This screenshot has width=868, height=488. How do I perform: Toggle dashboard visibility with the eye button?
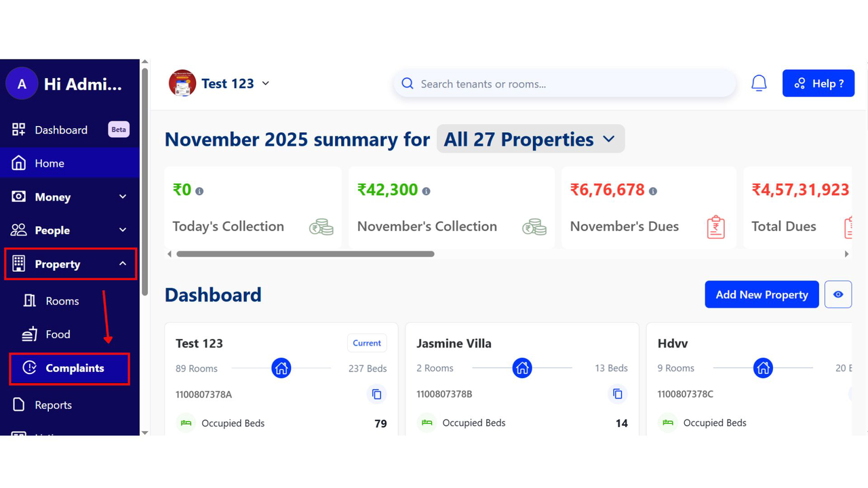pyautogui.click(x=837, y=295)
